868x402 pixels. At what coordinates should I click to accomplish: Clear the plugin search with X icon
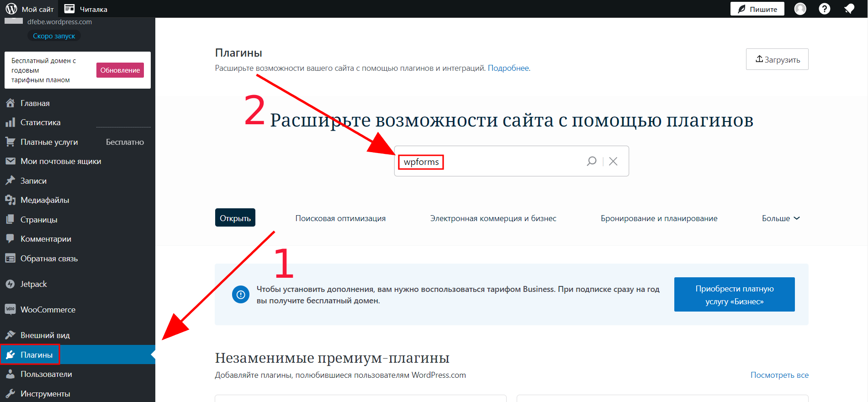(x=613, y=161)
